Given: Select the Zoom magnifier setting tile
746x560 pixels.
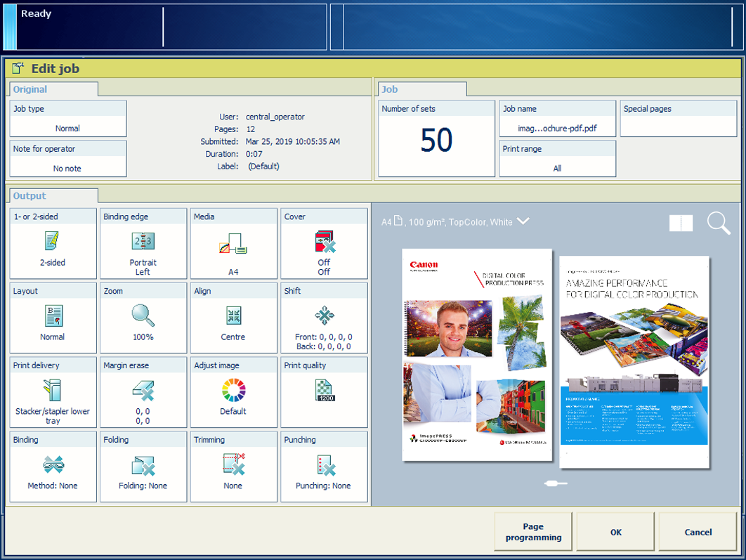Looking at the screenshot, I should coord(143,316).
